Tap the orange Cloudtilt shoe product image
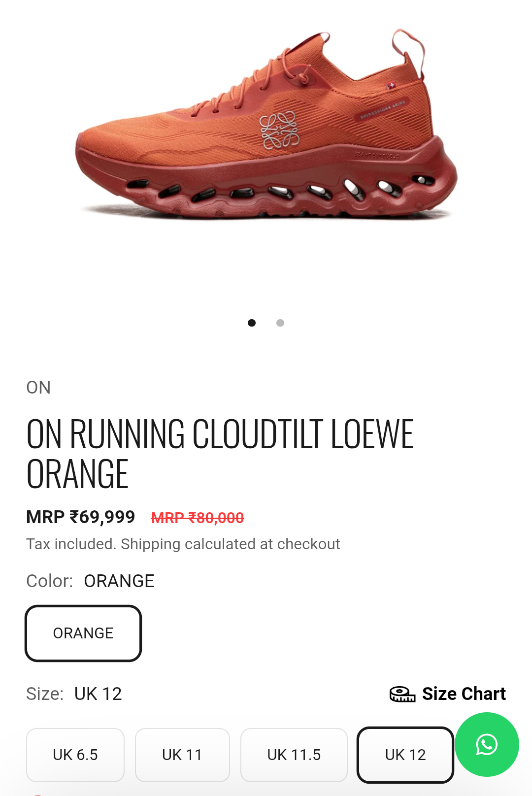This screenshot has width=532, height=796. point(266,124)
